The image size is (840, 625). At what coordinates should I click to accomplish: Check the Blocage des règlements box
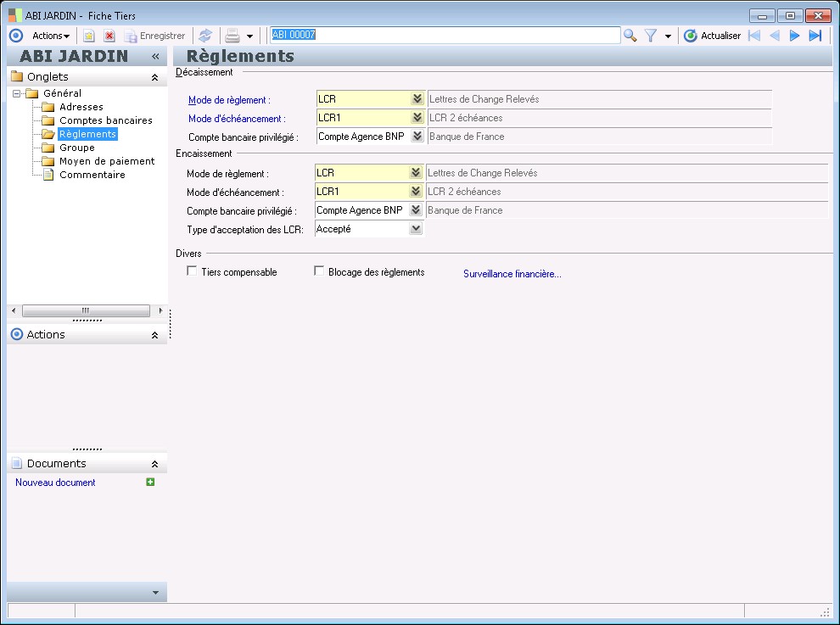319,272
